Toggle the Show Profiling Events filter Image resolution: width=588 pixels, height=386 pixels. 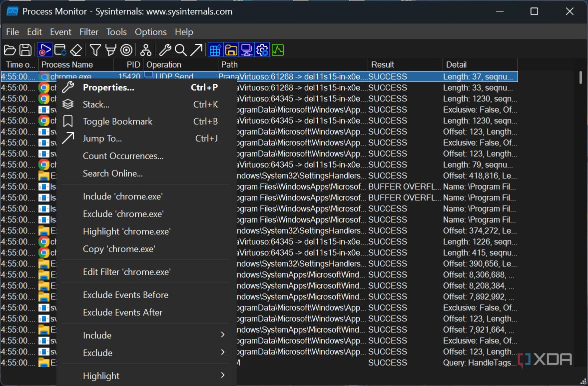click(278, 49)
